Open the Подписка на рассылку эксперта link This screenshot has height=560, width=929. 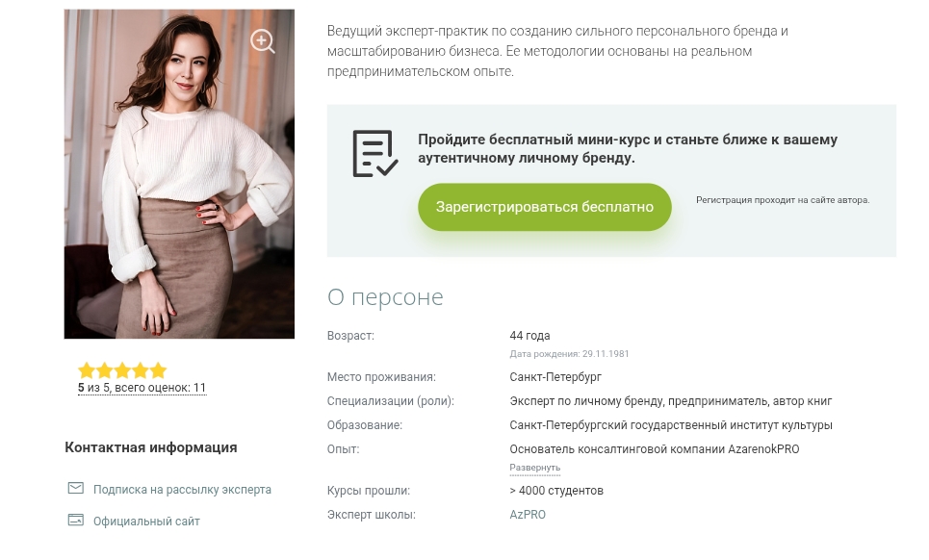[182, 490]
